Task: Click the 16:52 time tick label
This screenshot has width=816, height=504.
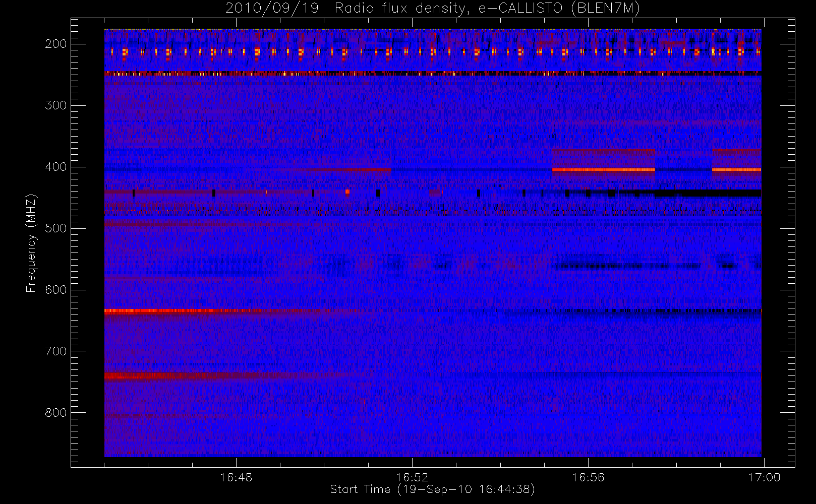Action: (x=412, y=477)
